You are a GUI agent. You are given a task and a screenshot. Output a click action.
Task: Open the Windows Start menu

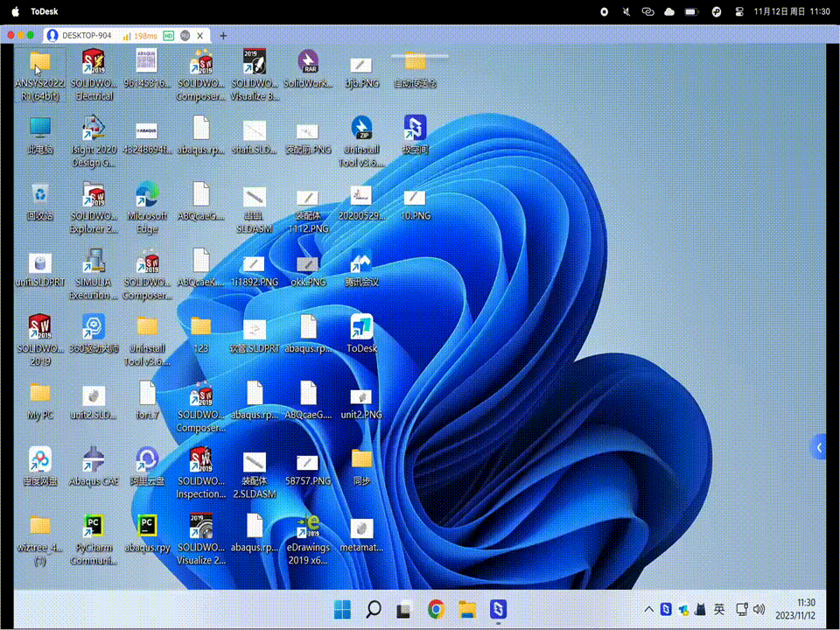point(342,609)
